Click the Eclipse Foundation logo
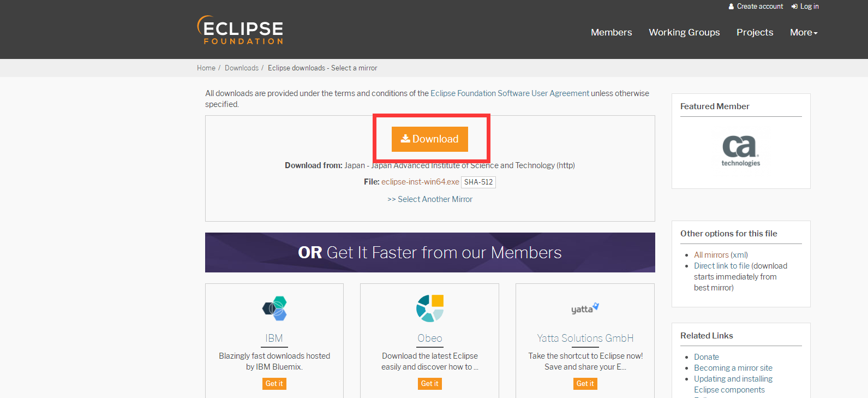The width and height of the screenshot is (868, 398). click(x=240, y=30)
